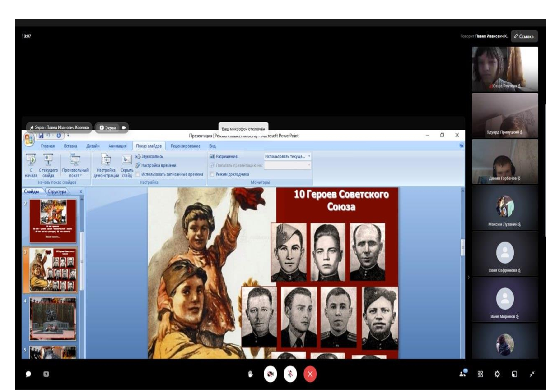Screen dimensions: 555x392
Task: Click the share screen upload icon
Action: tap(46, 374)
